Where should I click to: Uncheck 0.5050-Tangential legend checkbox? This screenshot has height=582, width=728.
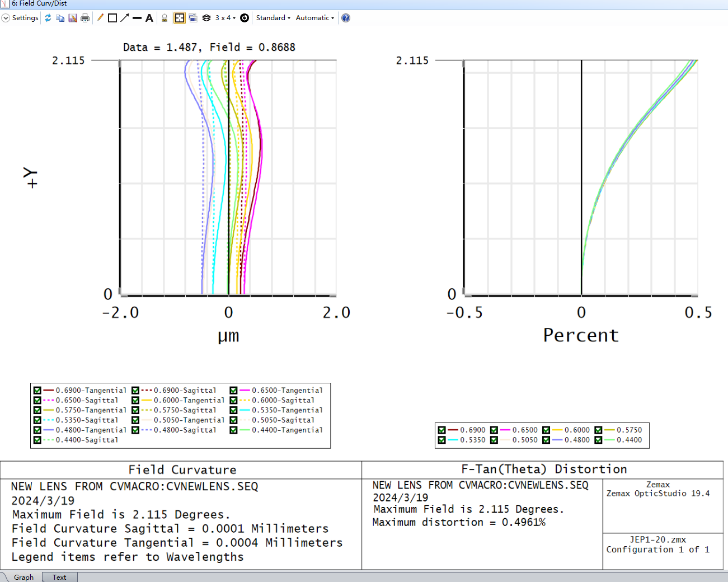135,420
